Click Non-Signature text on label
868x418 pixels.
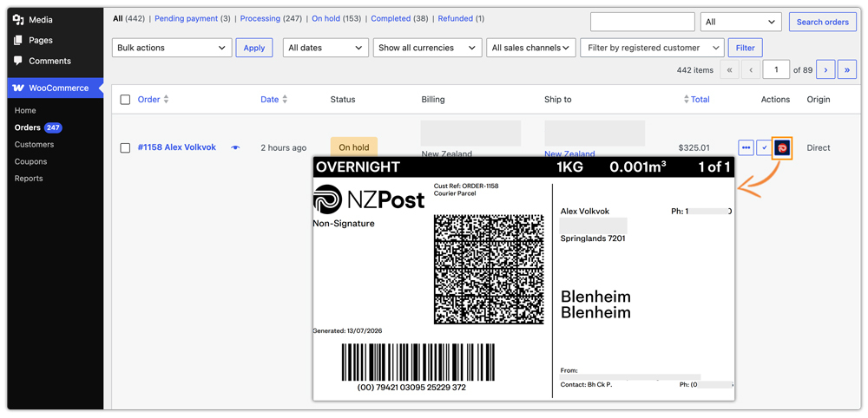click(x=343, y=224)
